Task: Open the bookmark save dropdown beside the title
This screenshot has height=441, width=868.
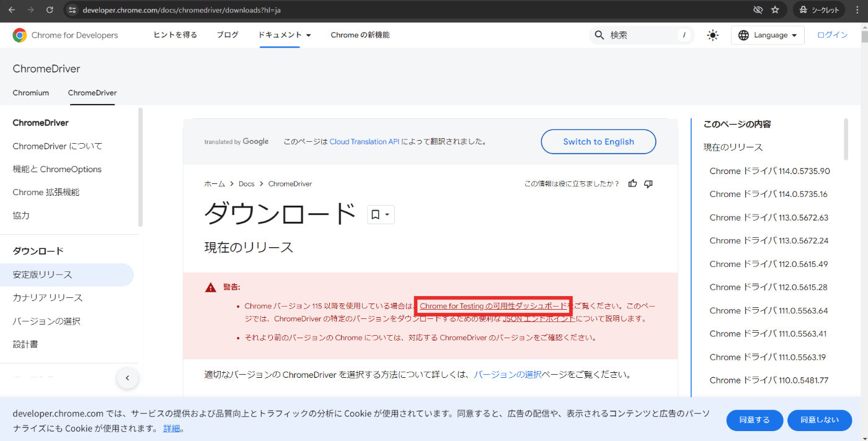Action: (x=381, y=214)
